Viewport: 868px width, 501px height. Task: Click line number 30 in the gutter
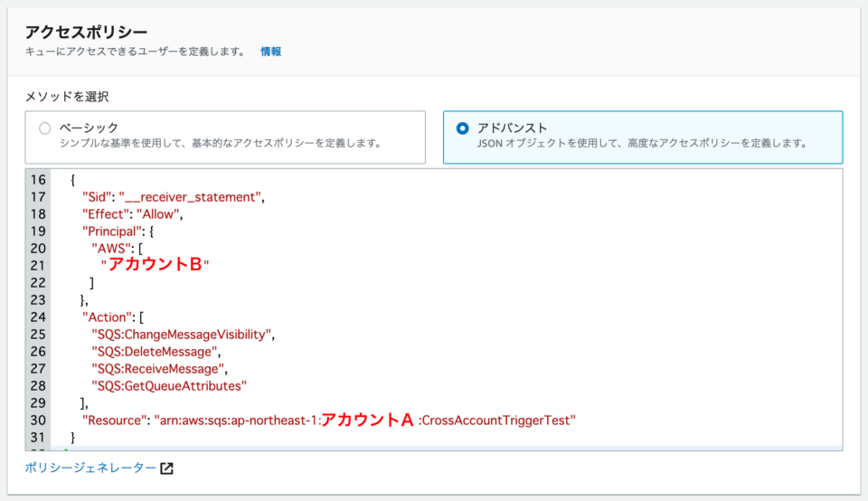tap(38, 421)
